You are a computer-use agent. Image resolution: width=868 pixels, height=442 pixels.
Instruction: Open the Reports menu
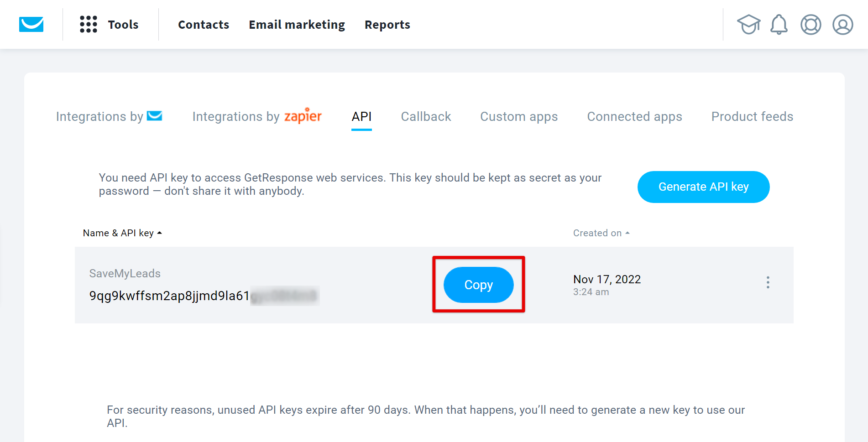point(387,25)
